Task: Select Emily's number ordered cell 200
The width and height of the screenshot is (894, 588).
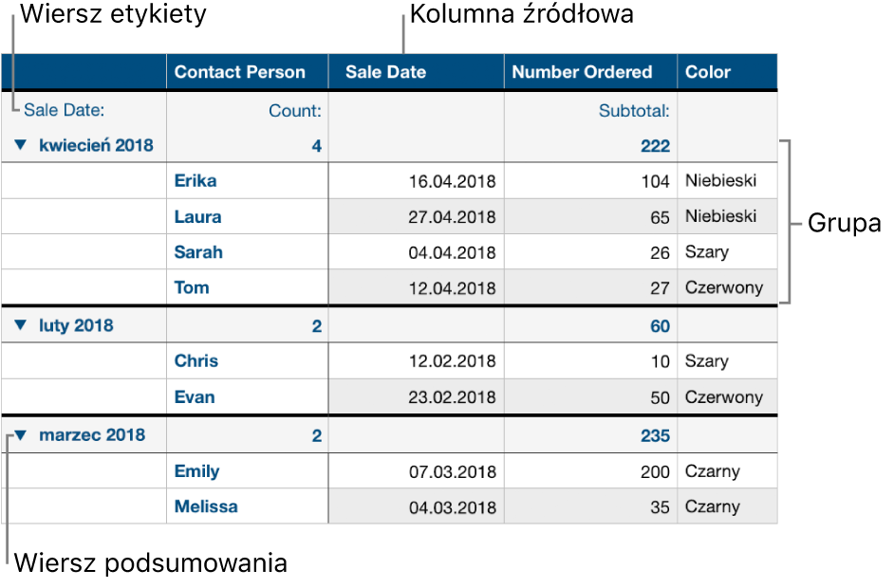Action: [x=590, y=471]
